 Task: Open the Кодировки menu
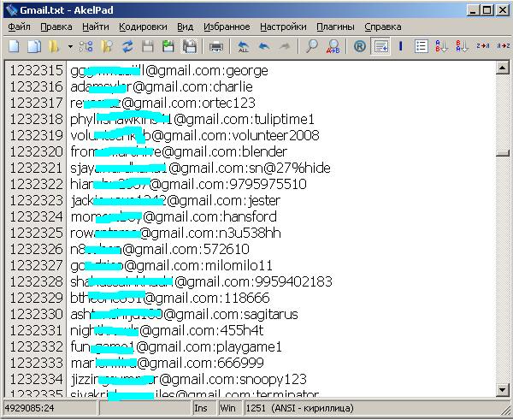click(x=143, y=27)
